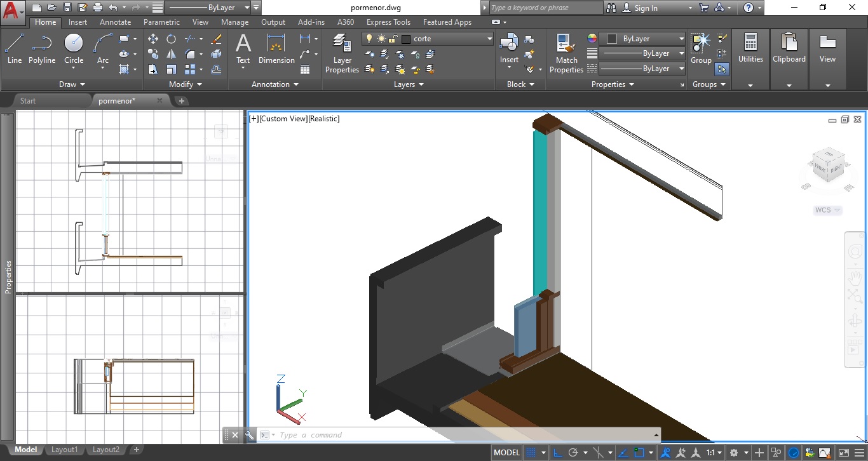Toggle Polar tracking in status bar
This screenshot has width=868, height=461.
(573, 453)
